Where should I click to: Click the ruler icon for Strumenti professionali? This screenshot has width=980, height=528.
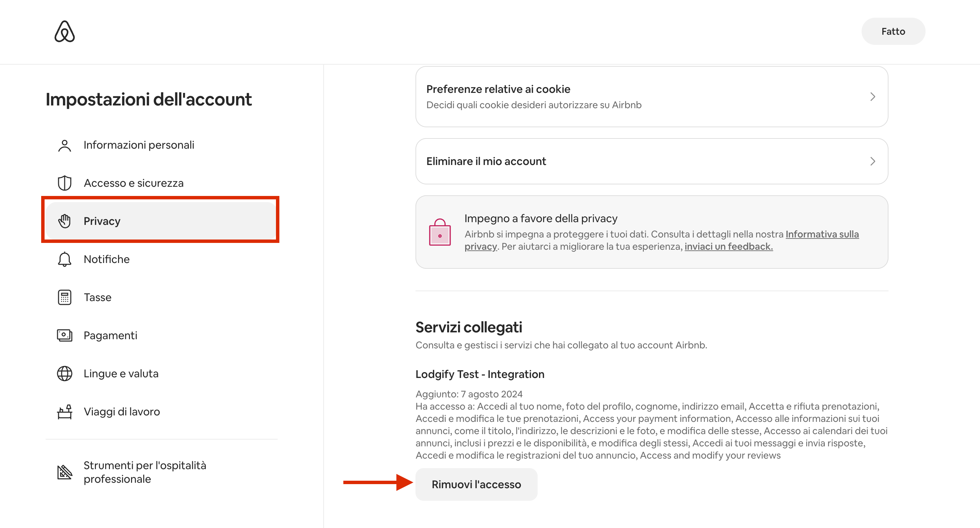tap(65, 472)
